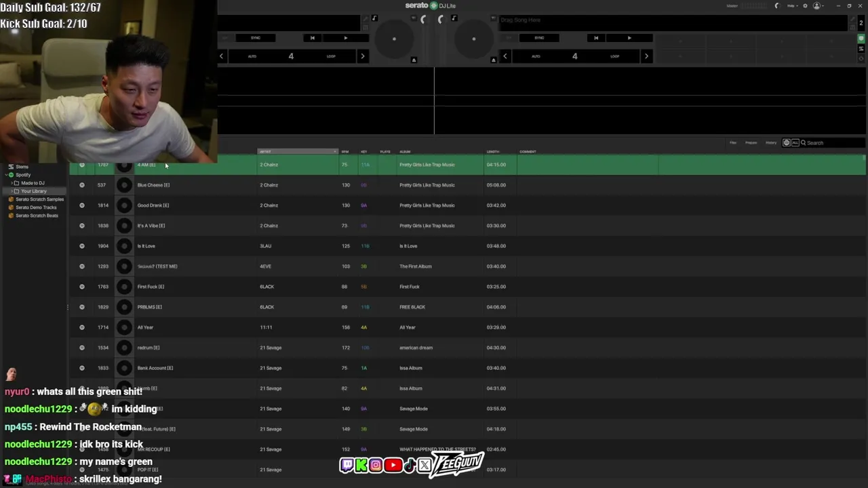Play the left deck track
Screen dimensions: 868x488
(x=346, y=38)
